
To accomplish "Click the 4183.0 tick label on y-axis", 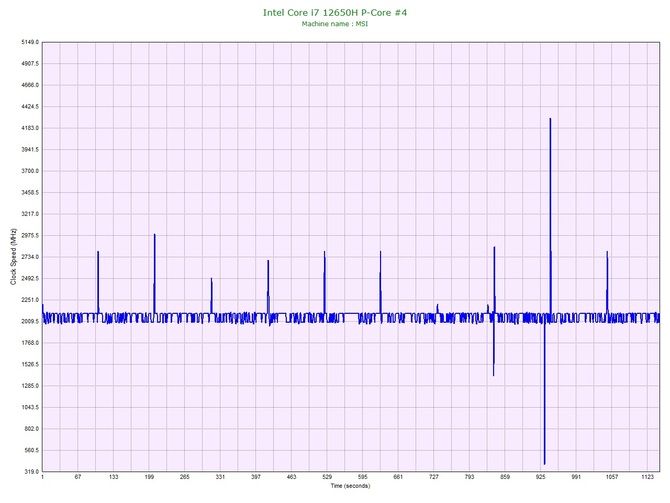I will pyautogui.click(x=27, y=128).
